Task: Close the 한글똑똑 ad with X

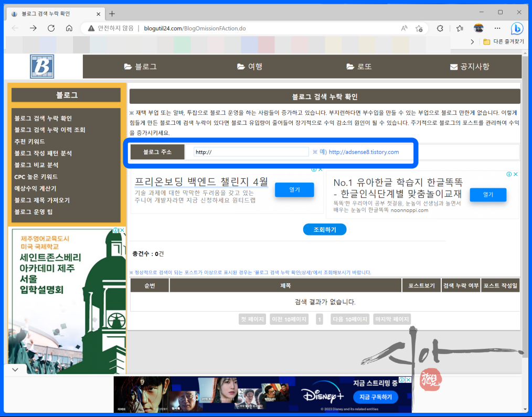Action: tap(515, 174)
